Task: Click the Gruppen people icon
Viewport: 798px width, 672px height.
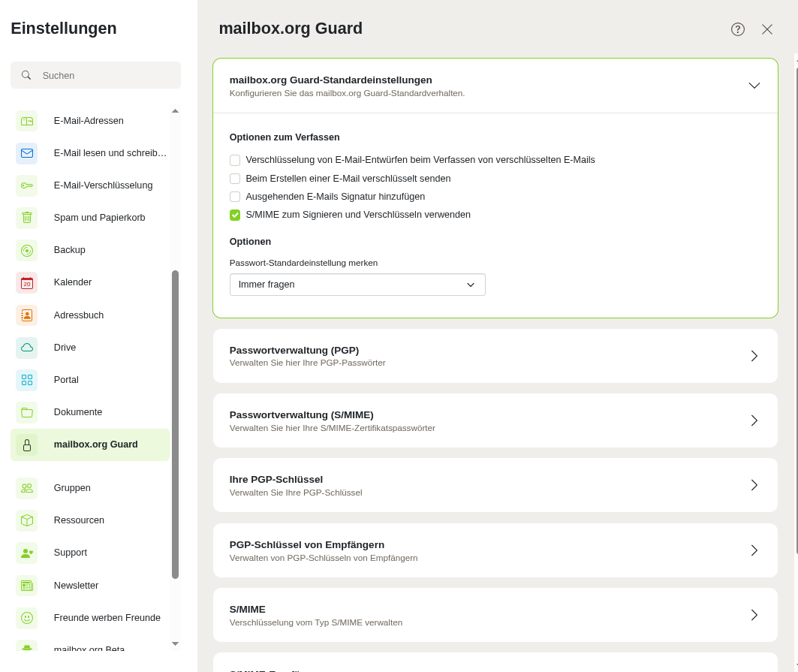Action: pyautogui.click(x=27, y=488)
